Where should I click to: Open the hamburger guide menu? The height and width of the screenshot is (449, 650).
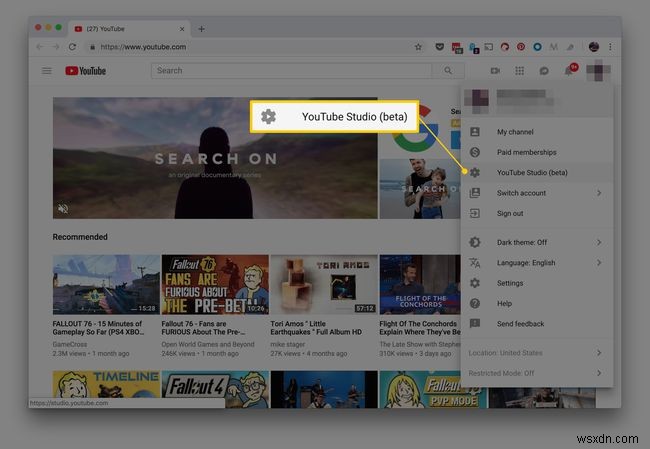click(47, 71)
